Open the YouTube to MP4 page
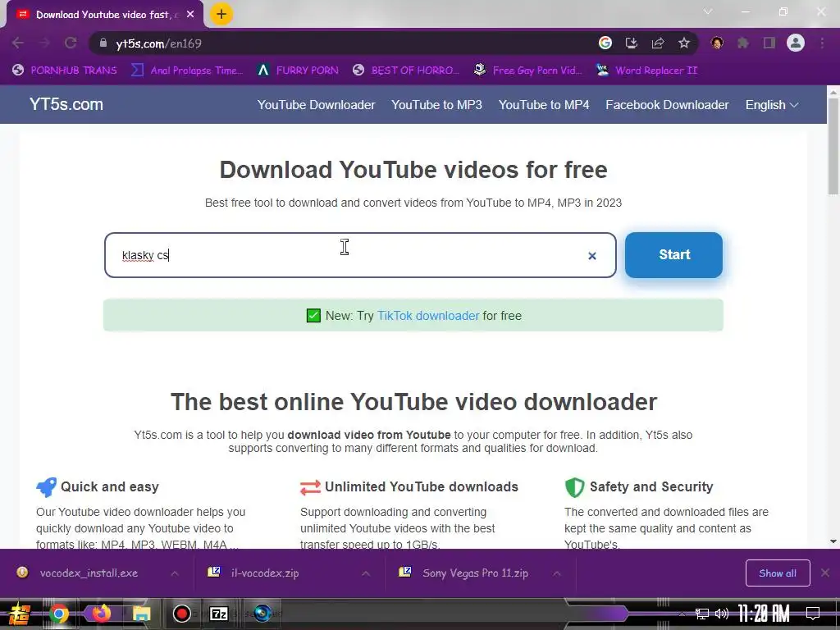Image resolution: width=840 pixels, height=630 pixels. (x=544, y=105)
